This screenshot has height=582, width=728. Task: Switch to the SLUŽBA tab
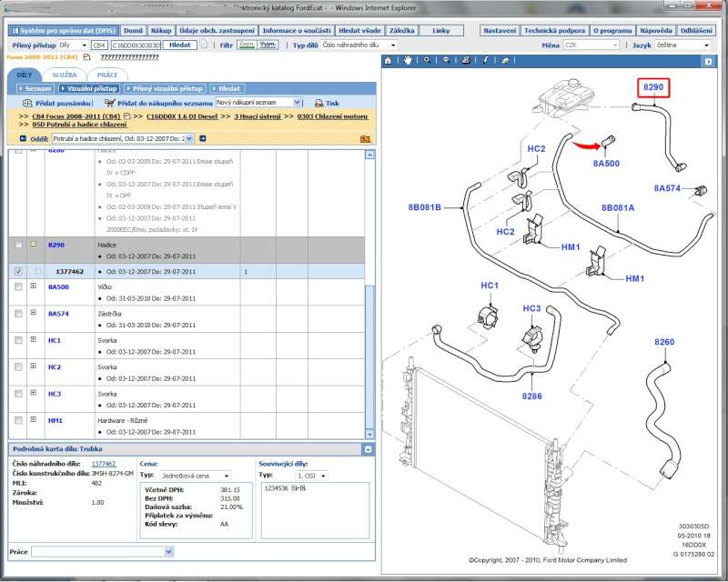64,75
